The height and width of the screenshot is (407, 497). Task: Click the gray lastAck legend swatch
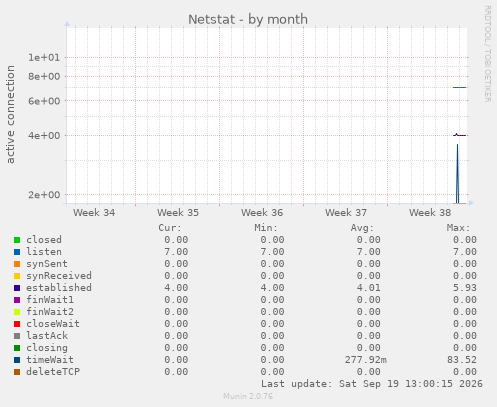pos(17,336)
